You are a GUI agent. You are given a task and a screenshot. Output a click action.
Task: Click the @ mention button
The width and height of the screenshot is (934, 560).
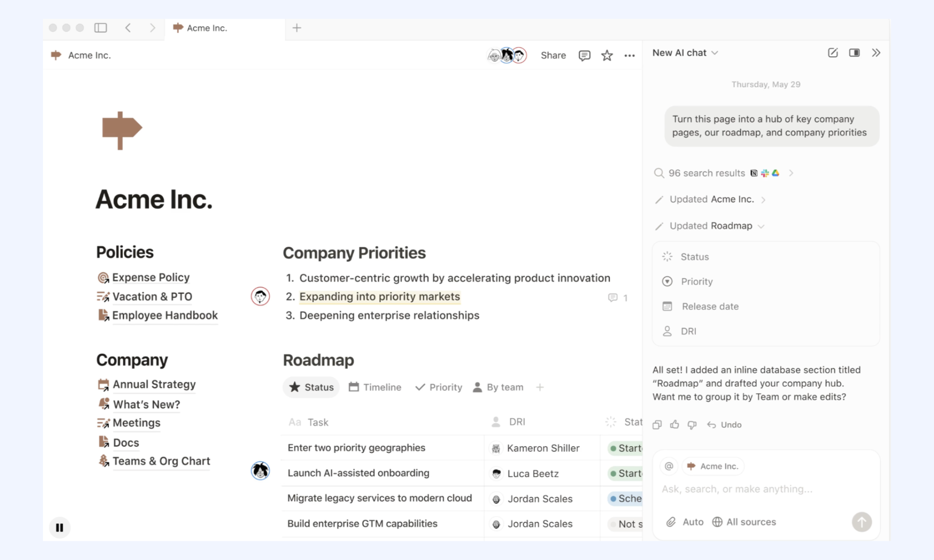tap(669, 466)
